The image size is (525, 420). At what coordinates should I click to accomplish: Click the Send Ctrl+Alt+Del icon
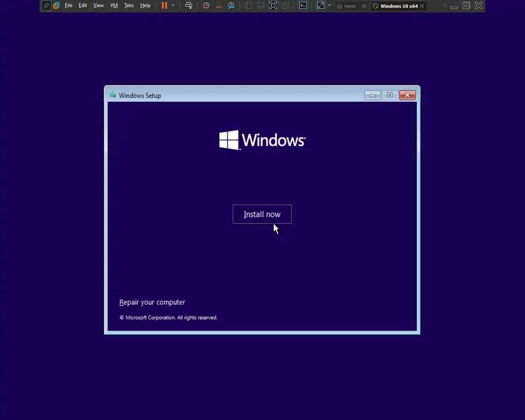189,6
